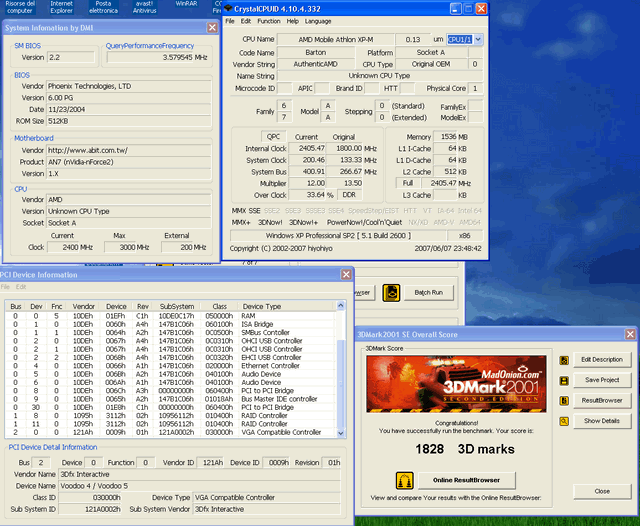The image size is (640, 526).
Task: Click the 3DMark2001 banner image
Action: (456, 384)
